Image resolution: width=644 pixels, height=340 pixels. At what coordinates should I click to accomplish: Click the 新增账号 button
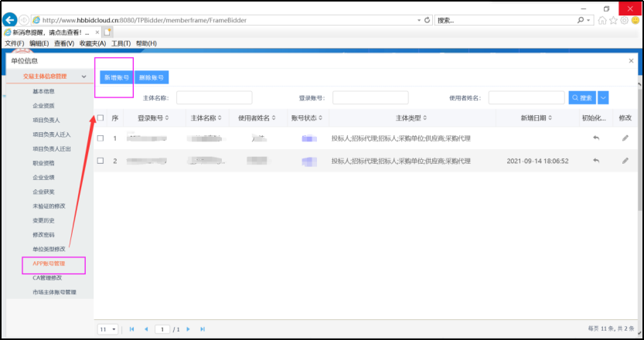[x=116, y=77]
